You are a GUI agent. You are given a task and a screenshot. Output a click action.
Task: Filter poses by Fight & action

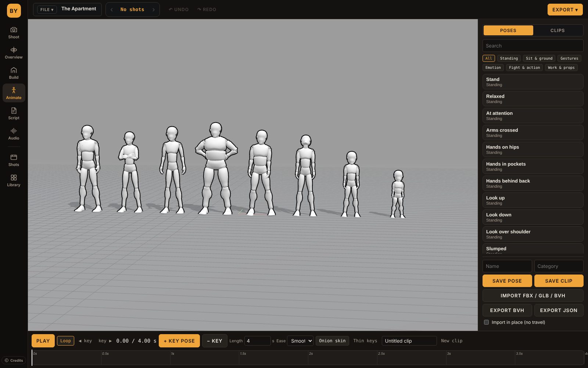524,67
